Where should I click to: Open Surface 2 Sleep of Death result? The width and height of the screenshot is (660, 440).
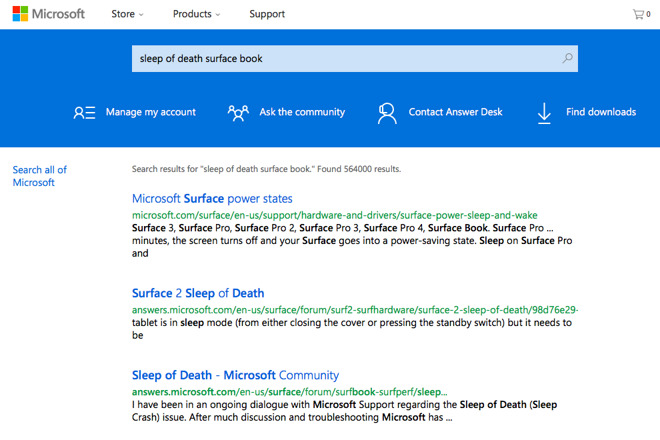coord(198,293)
